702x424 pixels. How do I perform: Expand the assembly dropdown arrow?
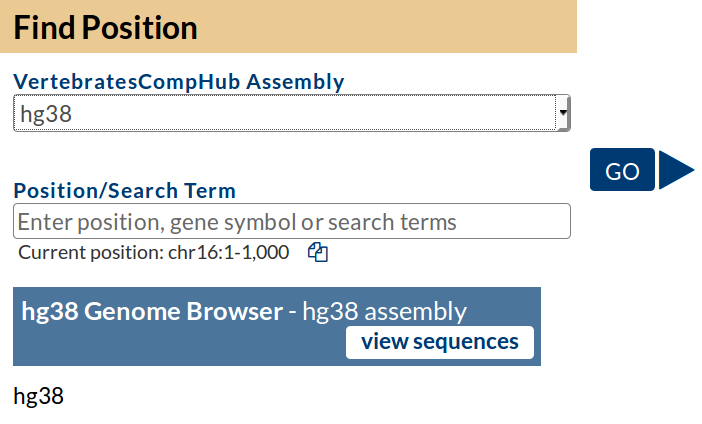[x=564, y=114]
